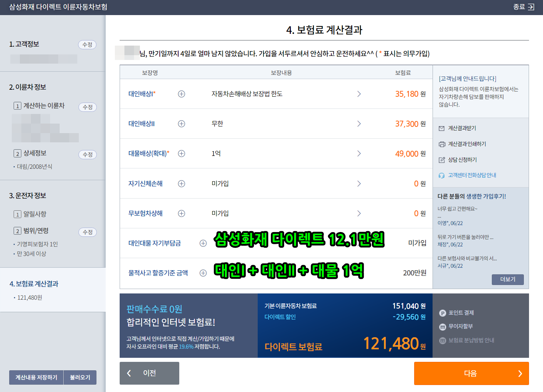543x392 pixels.
Task: Open review '너무 쉽고 간편해요~'
Action: click(458, 209)
